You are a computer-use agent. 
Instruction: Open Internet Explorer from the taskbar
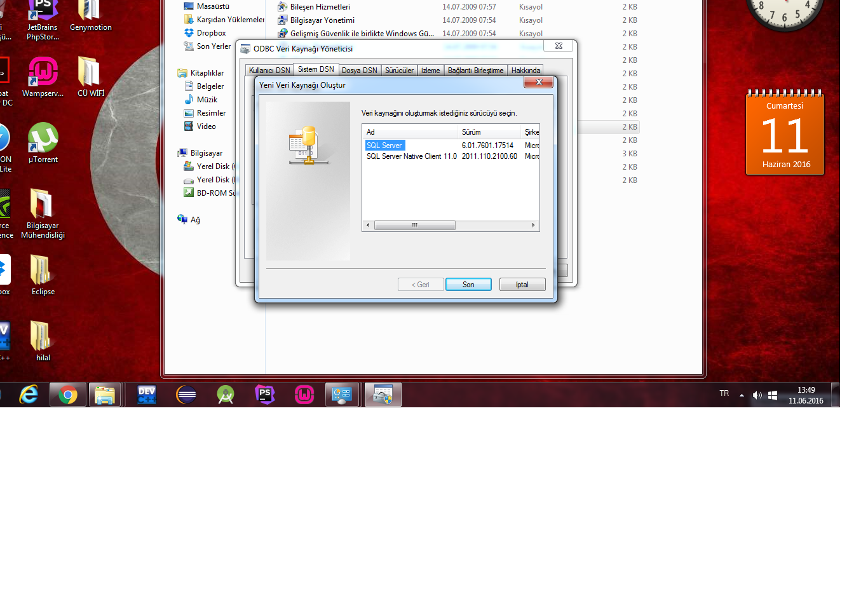coord(29,395)
